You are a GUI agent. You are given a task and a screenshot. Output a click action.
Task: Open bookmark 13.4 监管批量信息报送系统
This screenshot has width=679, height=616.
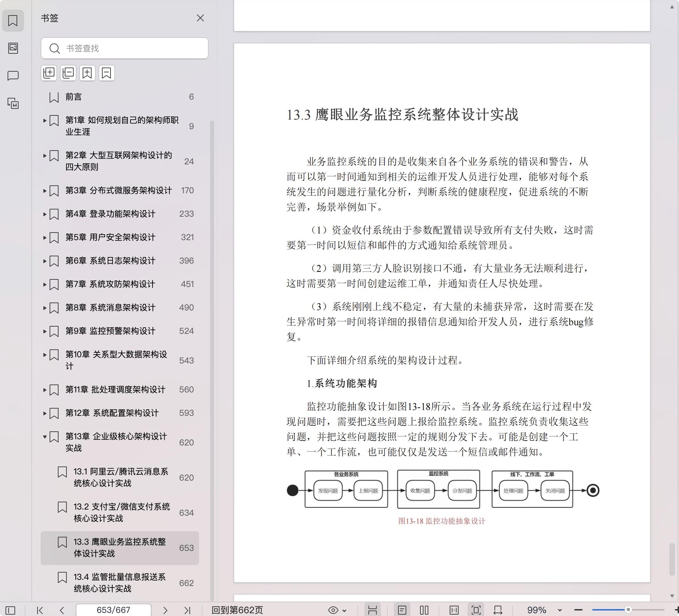click(119, 583)
